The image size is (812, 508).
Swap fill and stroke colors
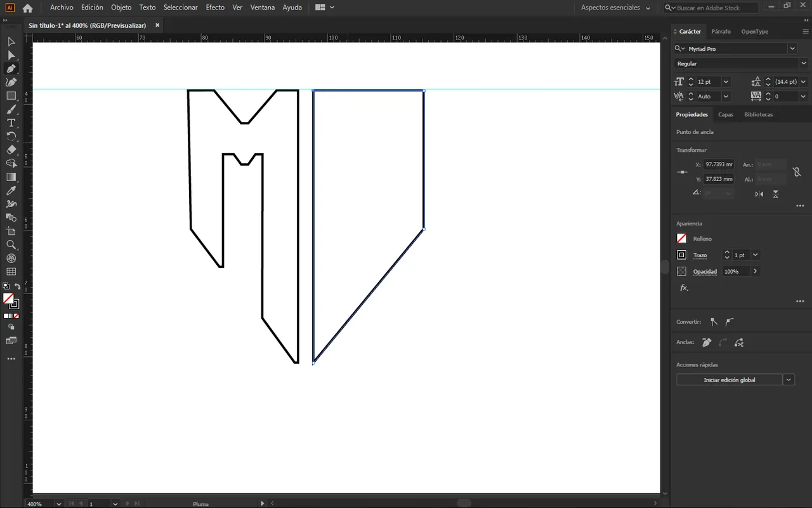pyautogui.click(x=18, y=286)
